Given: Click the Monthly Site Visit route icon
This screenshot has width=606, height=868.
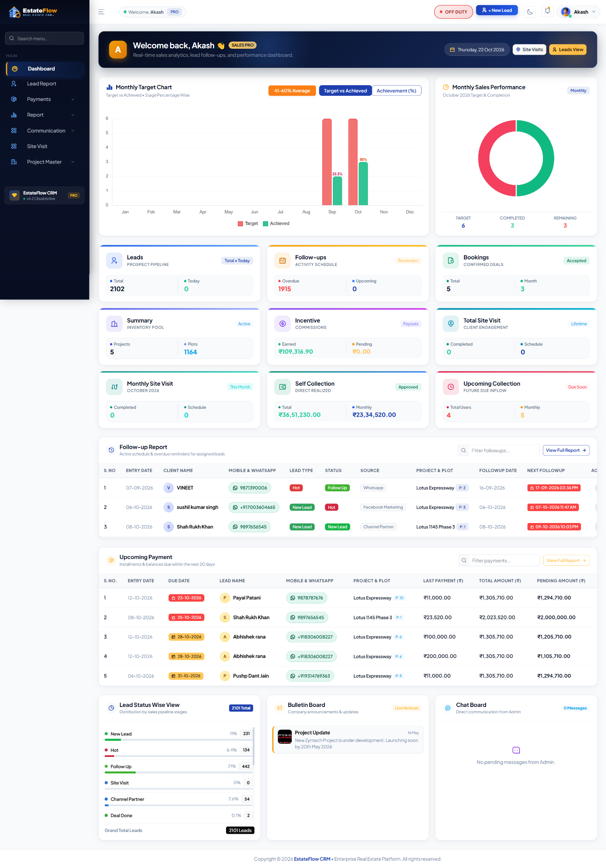Looking at the screenshot, I should pyautogui.click(x=114, y=387).
